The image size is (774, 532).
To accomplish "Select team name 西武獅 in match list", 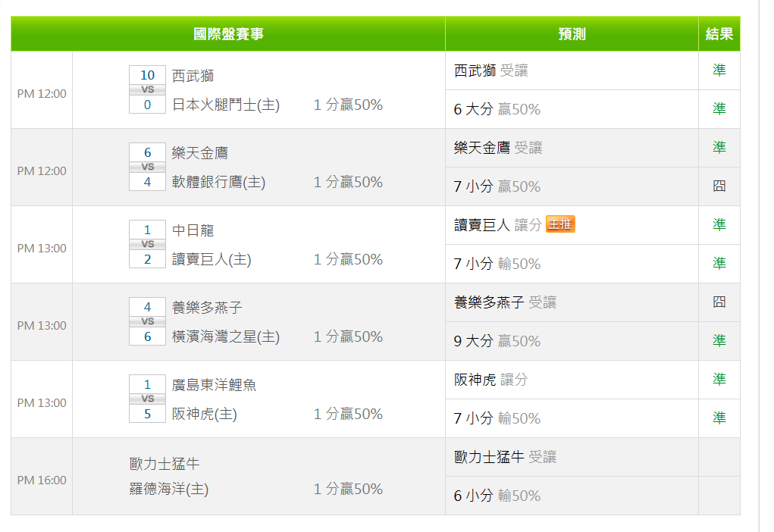I will [193, 76].
